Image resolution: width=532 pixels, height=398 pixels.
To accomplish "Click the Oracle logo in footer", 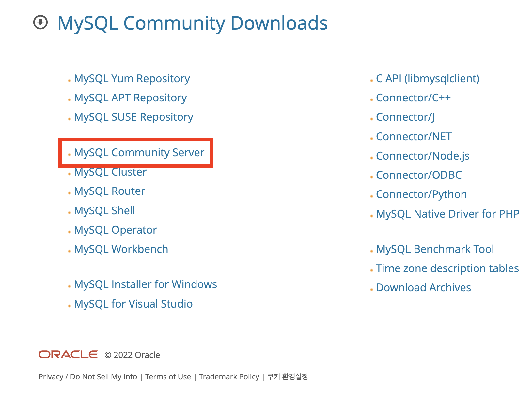I will (68, 354).
